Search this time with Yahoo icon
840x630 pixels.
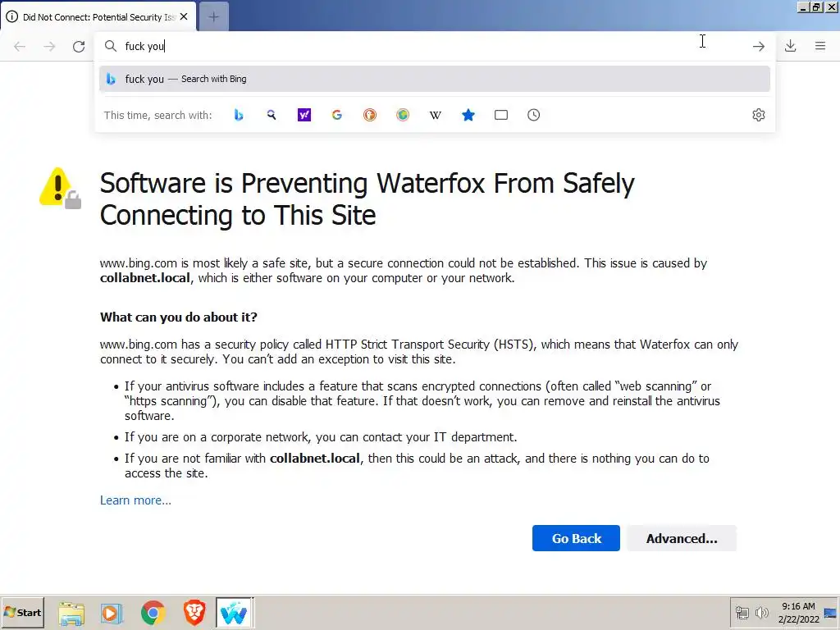pyautogui.click(x=304, y=115)
